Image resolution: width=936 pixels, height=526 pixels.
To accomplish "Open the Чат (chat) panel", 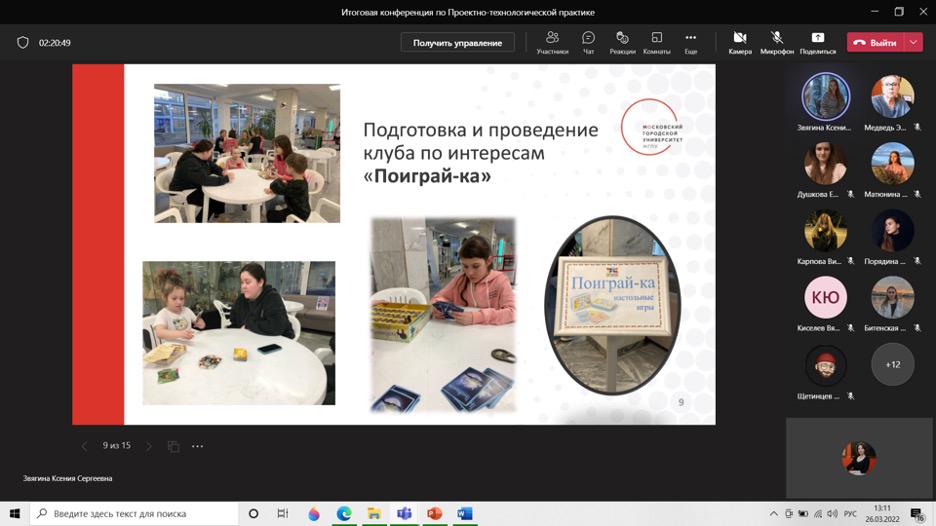I will (x=588, y=42).
